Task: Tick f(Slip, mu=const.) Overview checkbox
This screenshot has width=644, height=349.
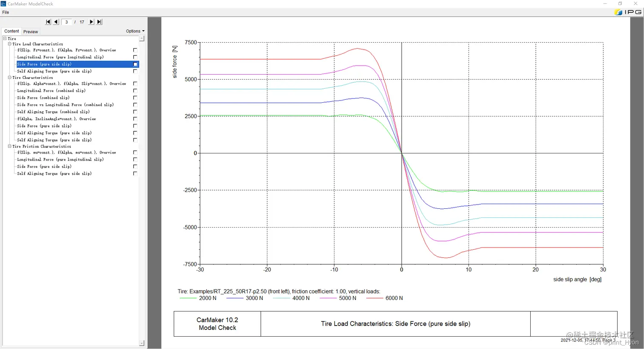Action: click(135, 152)
